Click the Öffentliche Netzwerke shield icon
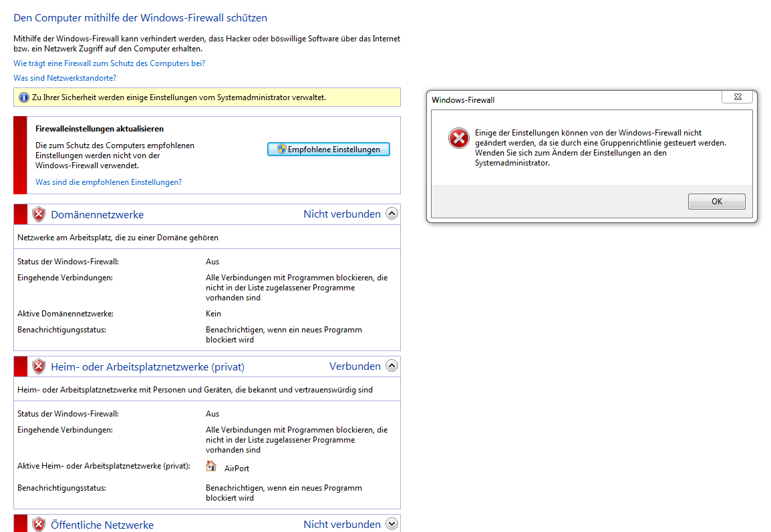771x532 pixels. pos(39,524)
